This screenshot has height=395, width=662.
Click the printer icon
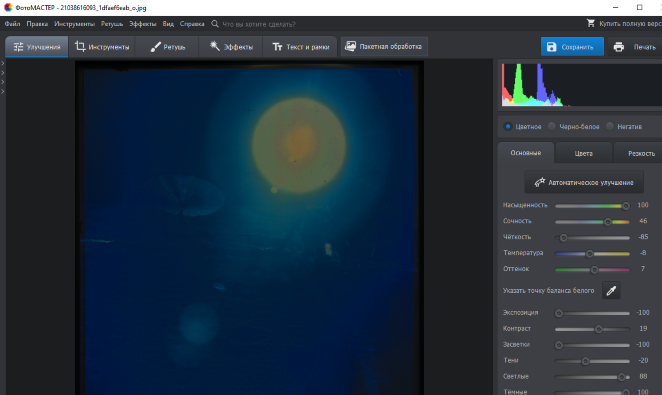[619, 47]
